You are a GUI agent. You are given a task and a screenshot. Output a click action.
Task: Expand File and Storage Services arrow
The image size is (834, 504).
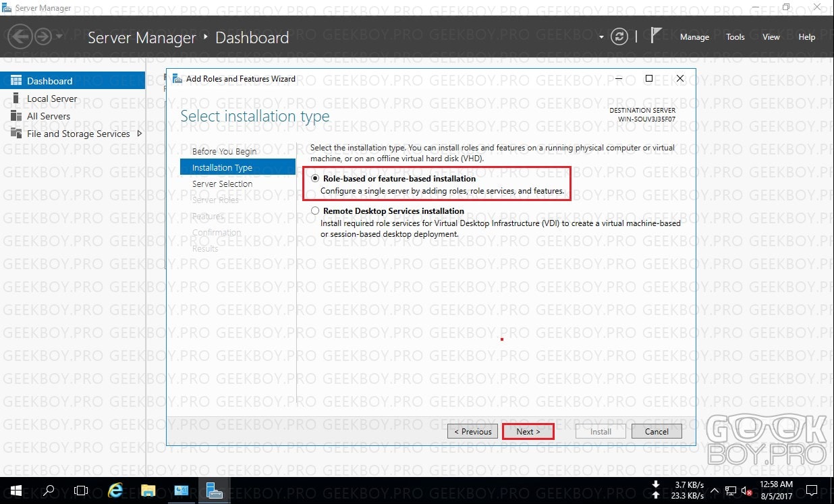click(x=140, y=134)
